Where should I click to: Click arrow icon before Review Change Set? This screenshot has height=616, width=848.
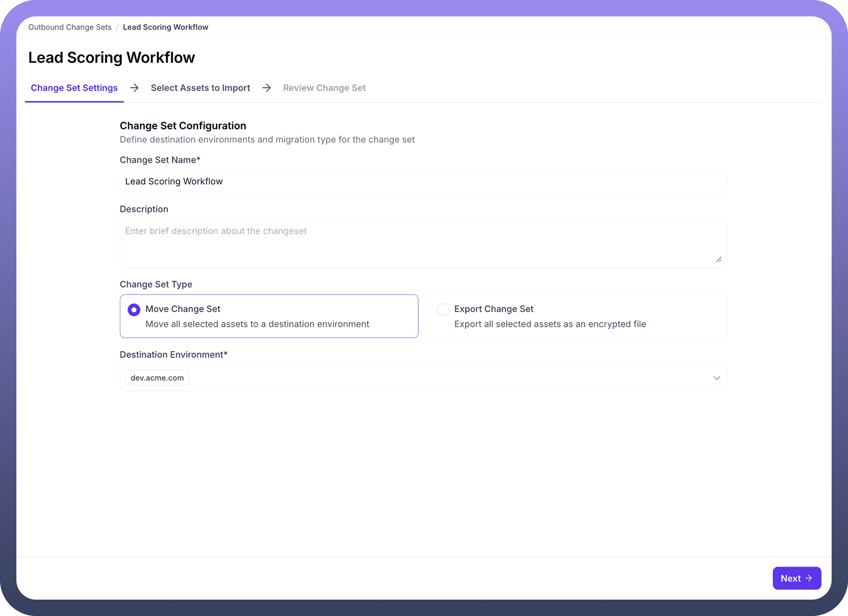266,88
